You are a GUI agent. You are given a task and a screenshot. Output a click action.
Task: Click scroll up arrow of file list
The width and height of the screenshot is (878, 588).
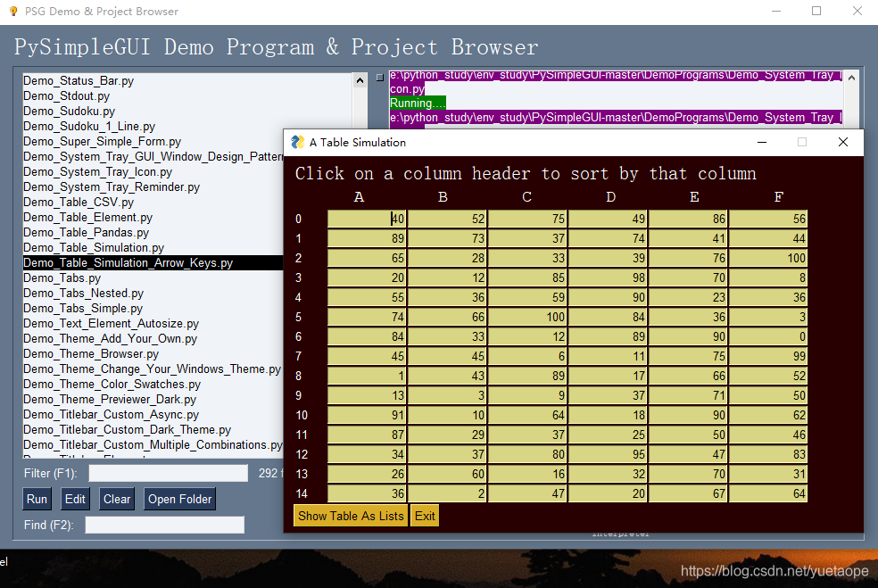[360, 80]
